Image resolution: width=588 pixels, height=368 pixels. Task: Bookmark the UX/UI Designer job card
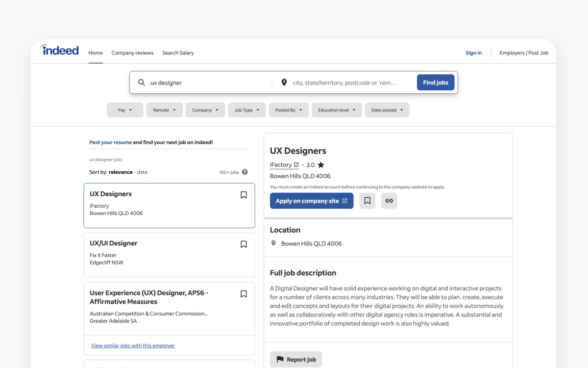244,244
